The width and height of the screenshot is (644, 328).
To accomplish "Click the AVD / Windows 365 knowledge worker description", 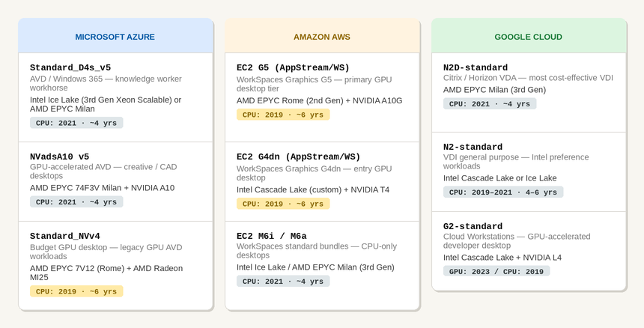I will 106,83.
